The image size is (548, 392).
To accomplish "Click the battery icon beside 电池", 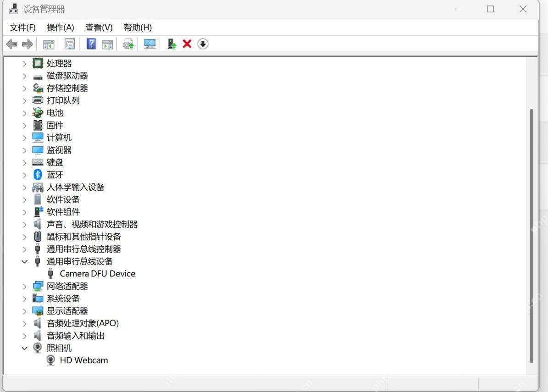I will pyautogui.click(x=38, y=113).
